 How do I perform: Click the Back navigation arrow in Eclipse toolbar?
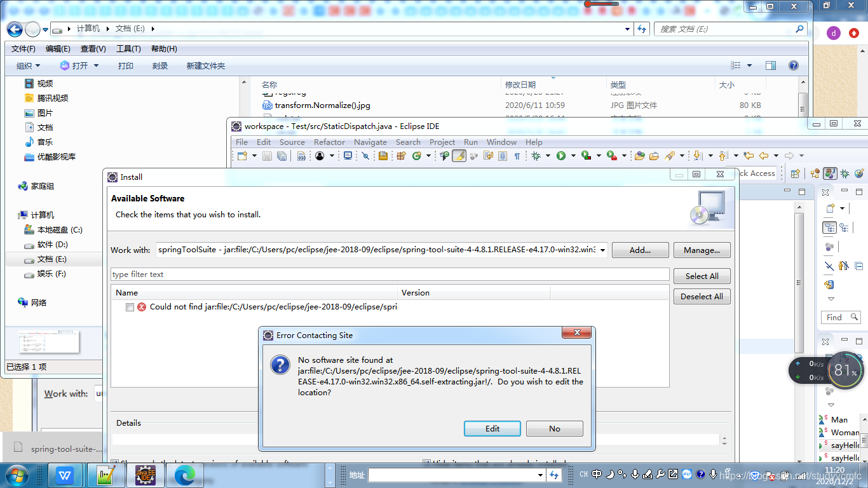point(764,156)
